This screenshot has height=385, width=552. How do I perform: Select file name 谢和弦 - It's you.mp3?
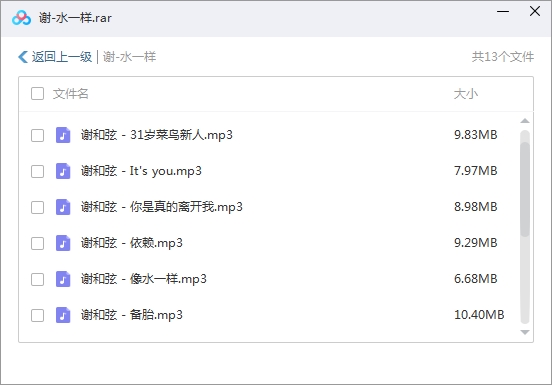(x=141, y=171)
